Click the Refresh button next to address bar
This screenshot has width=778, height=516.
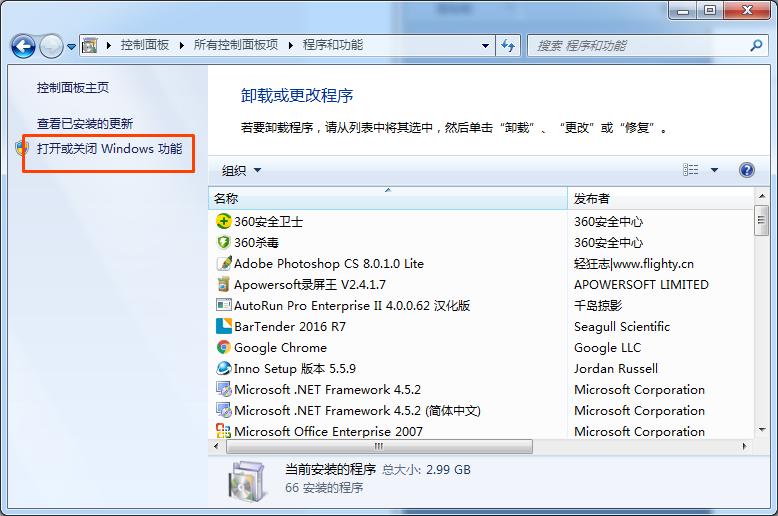tap(508, 46)
